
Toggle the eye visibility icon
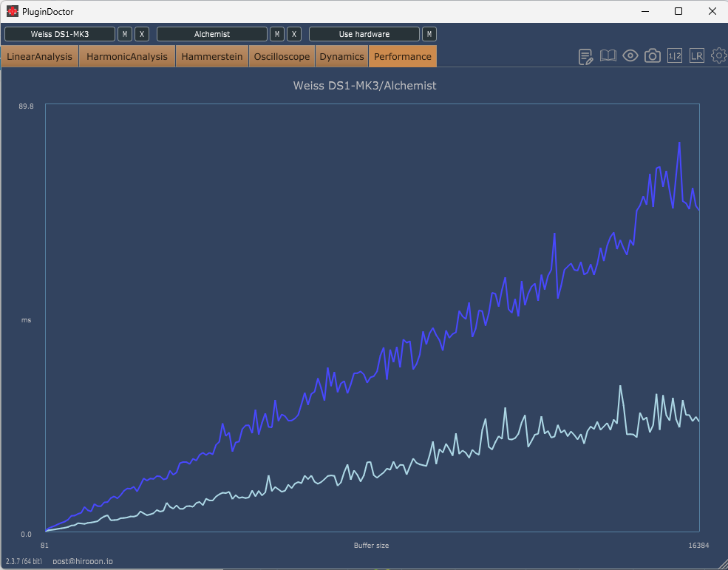630,56
